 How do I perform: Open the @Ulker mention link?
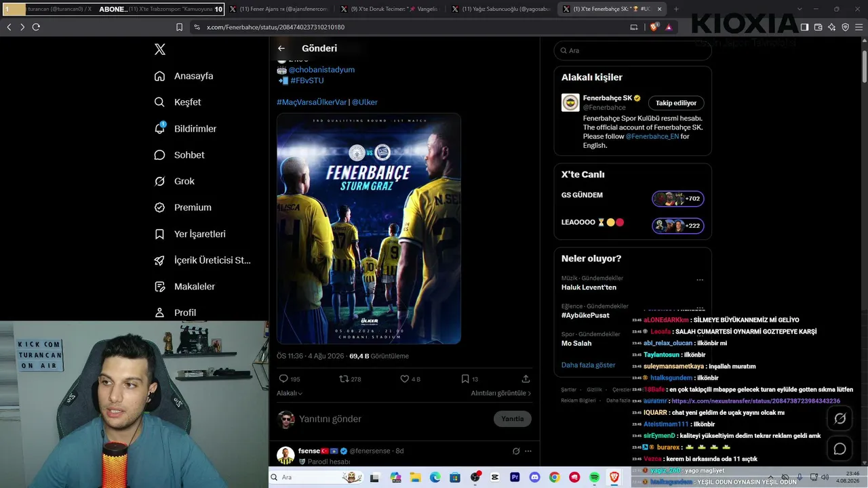click(x=365, y=102)
